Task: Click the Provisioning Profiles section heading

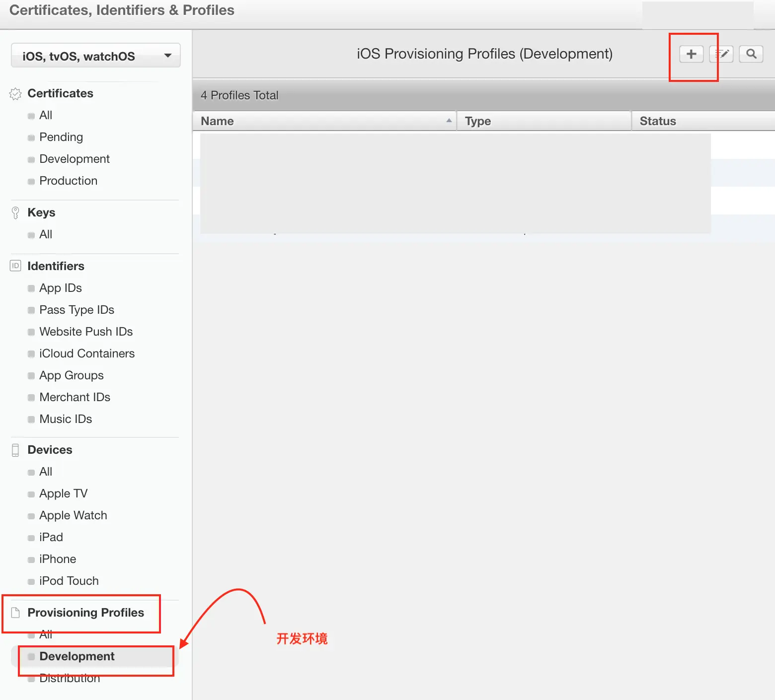Action: tap(85, 613)
